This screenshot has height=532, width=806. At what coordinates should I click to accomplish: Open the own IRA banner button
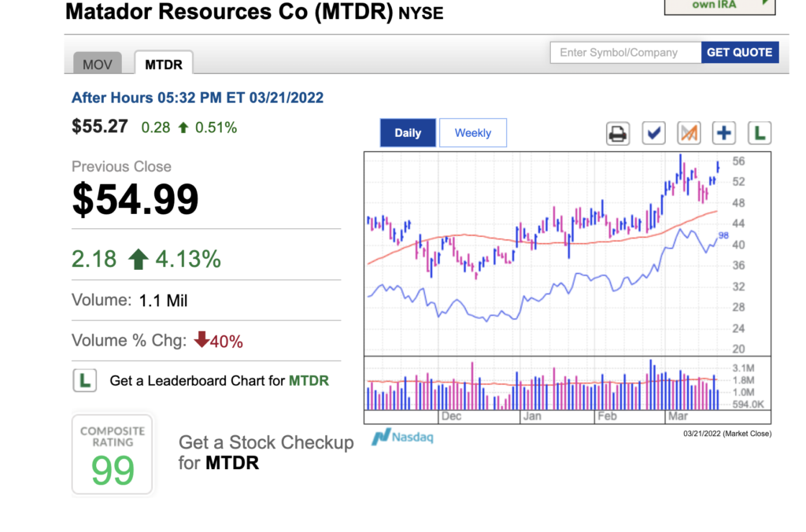(719, 6)
